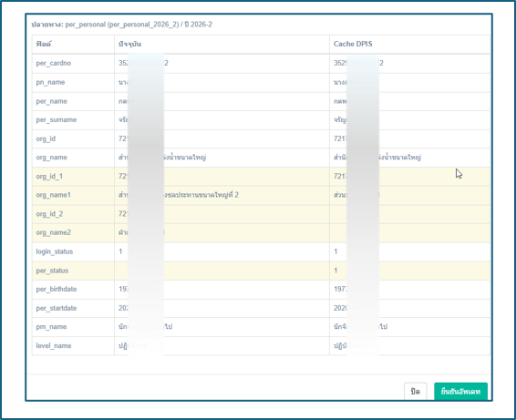This screenshot has width=516, height=420.
Task: Select the per_status field label
Action: [x=52, y=271]
